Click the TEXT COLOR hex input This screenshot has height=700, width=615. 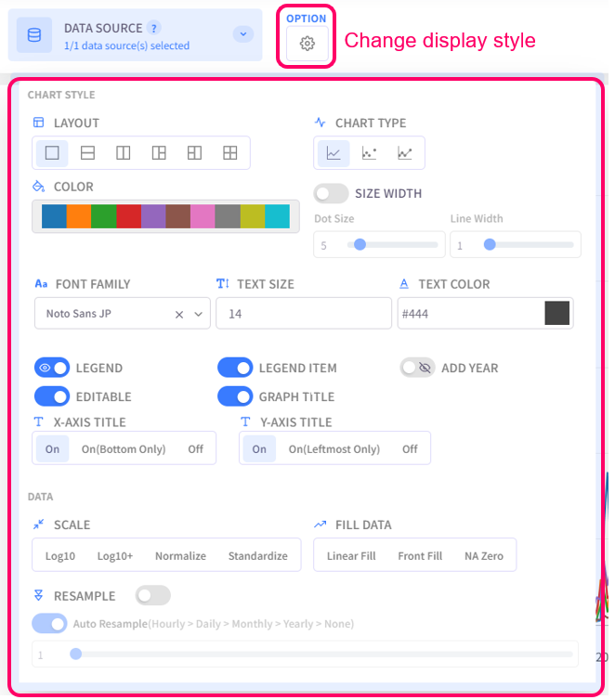pyautogui.click(x=471, y=314)
